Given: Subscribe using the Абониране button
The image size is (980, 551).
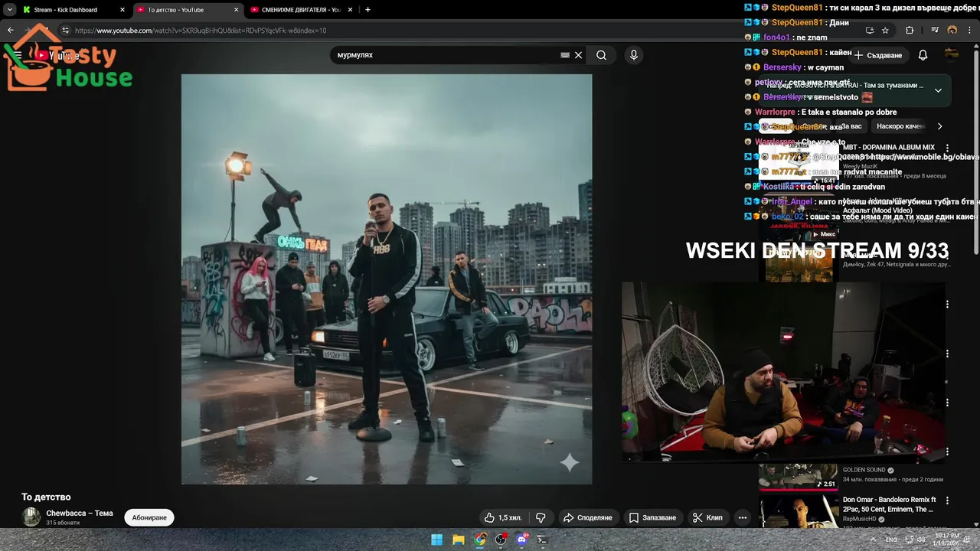Looking at the screenshot, I should pos(149,517).
